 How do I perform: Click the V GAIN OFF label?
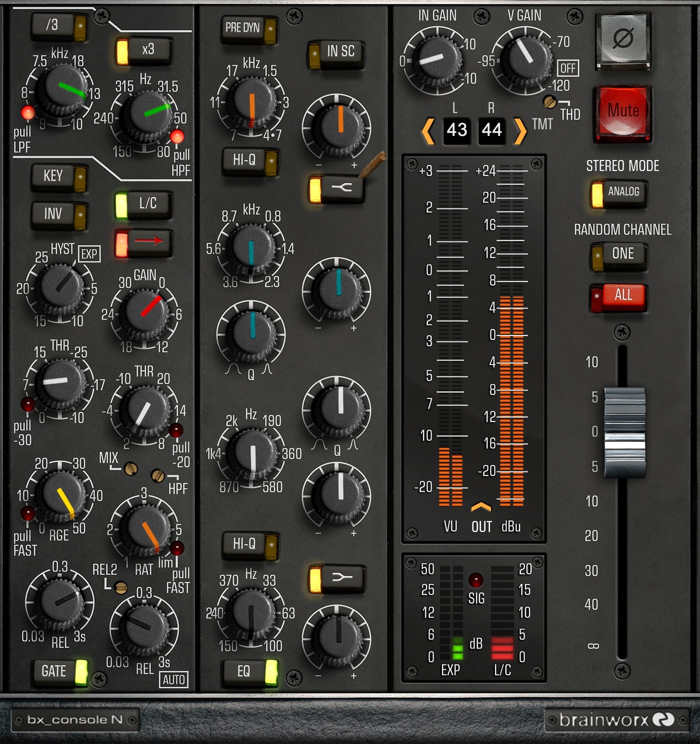pos(568,68)
